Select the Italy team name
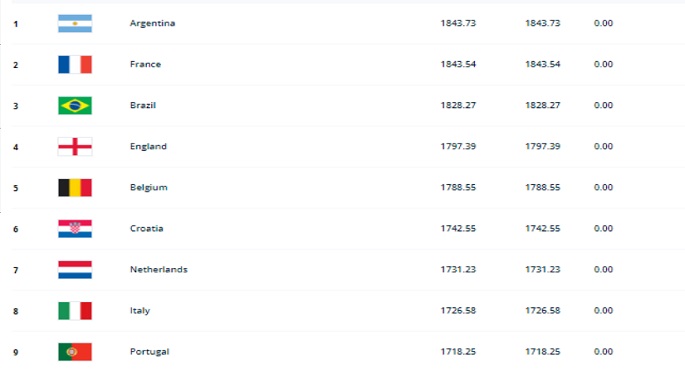685x370 pixels. click(140, 311)
